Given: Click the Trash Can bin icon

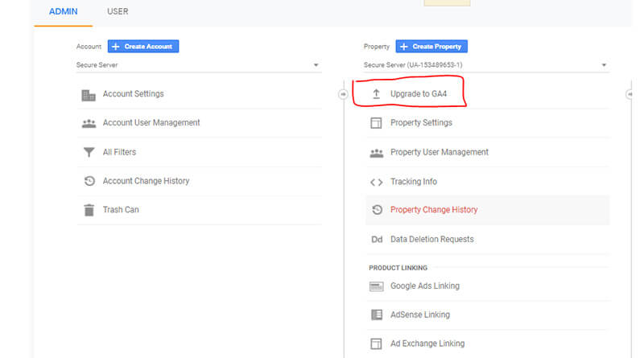Looking at the screenshot, I should coord(89,210).
